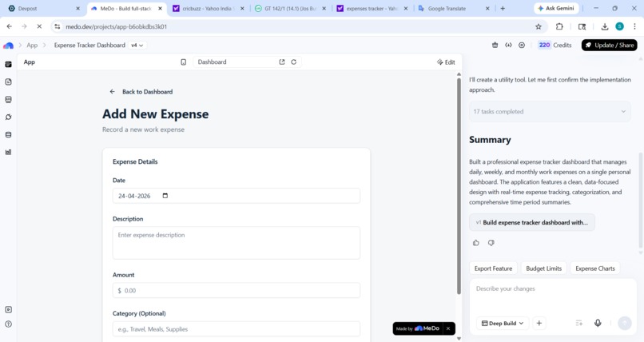Screen dimensions: 644x342
Task: Send the message with arrow button
Action: pos(624,323)
